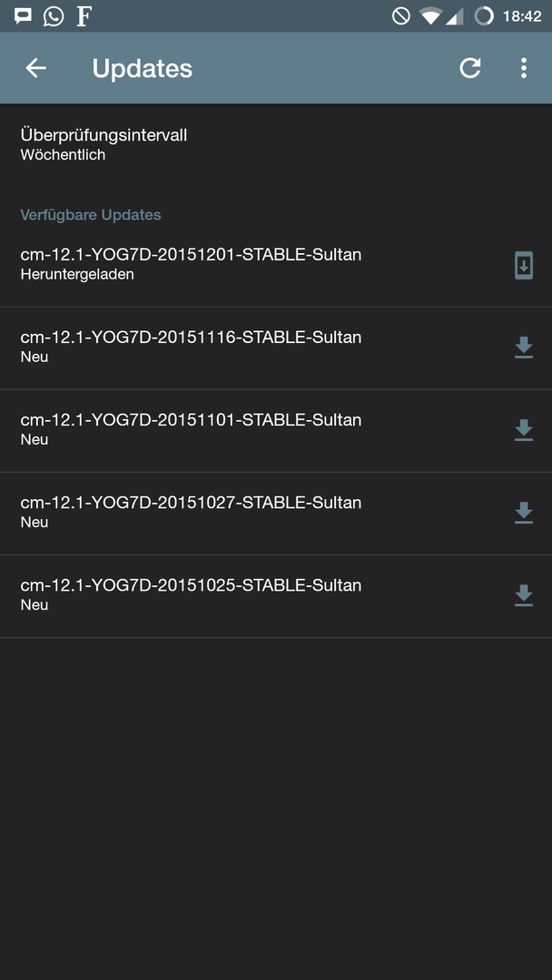Tap the F app notification icon

pos(84,16)
